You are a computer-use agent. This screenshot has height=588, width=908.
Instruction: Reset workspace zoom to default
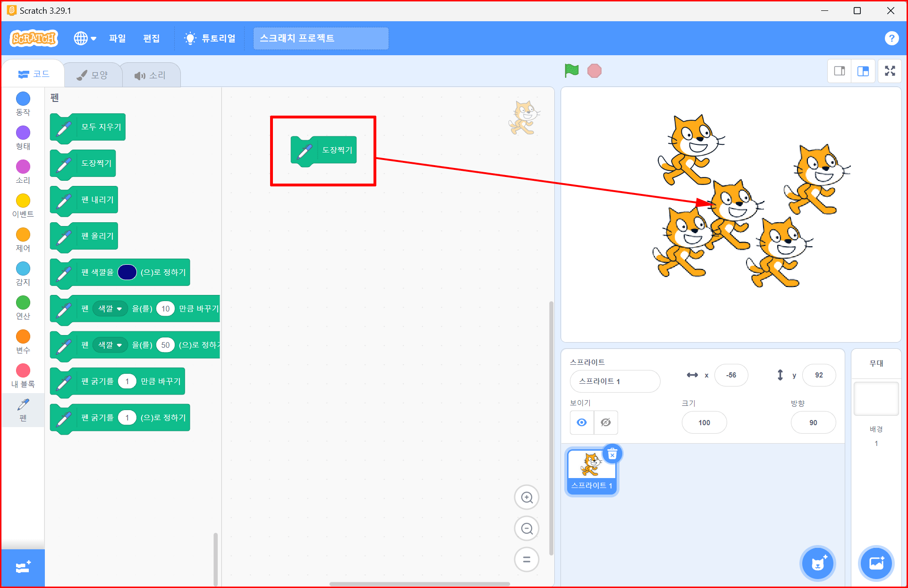[x=526, y=560]
